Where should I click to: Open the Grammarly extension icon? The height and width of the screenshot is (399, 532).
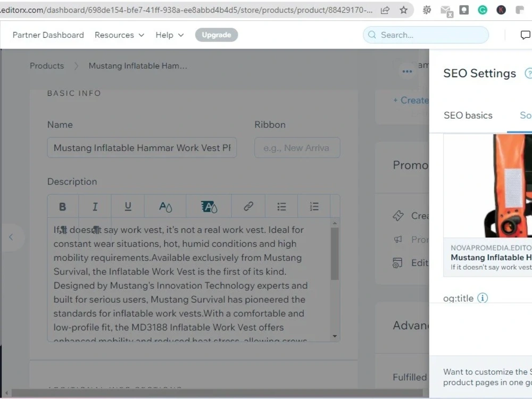coord(483,10)
